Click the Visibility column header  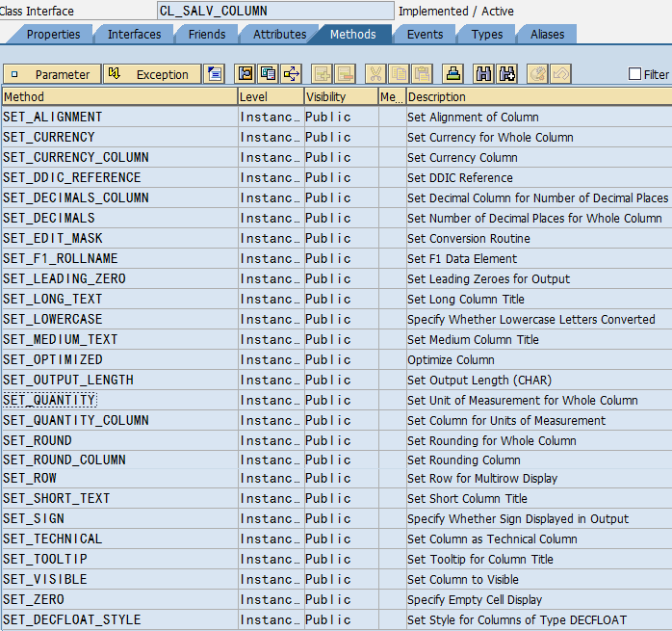(x=341, y=96)
